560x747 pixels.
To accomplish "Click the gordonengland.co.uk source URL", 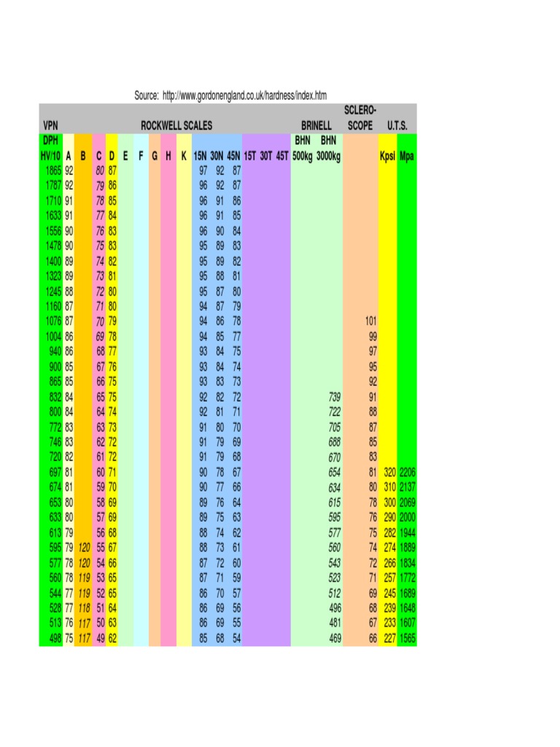I will tap(244, 96).
